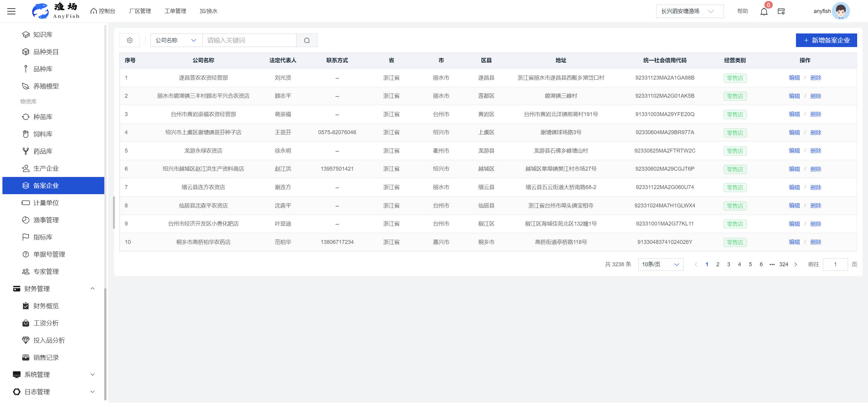Click the table settings gear icon
868x407 pixels.
click(130, 40)
